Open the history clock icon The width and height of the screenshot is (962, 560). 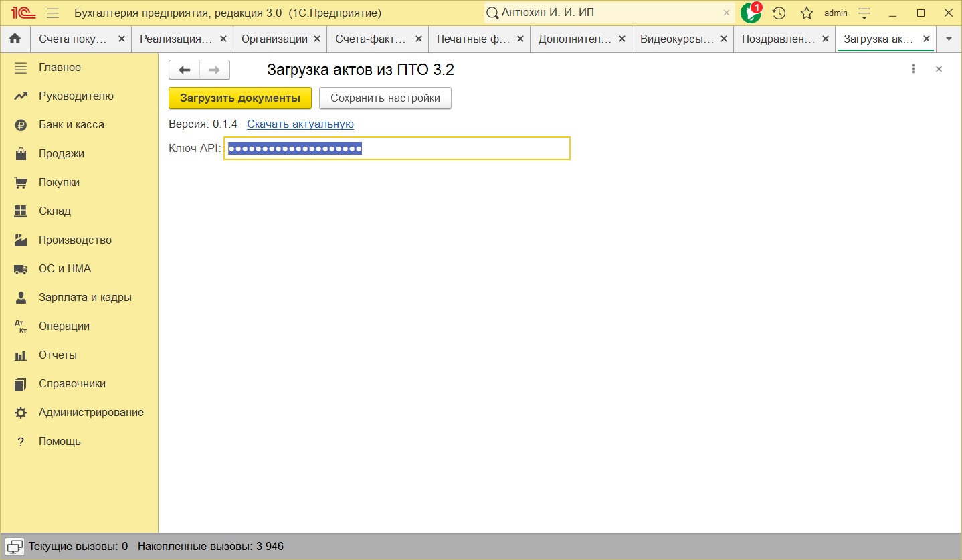779,13
